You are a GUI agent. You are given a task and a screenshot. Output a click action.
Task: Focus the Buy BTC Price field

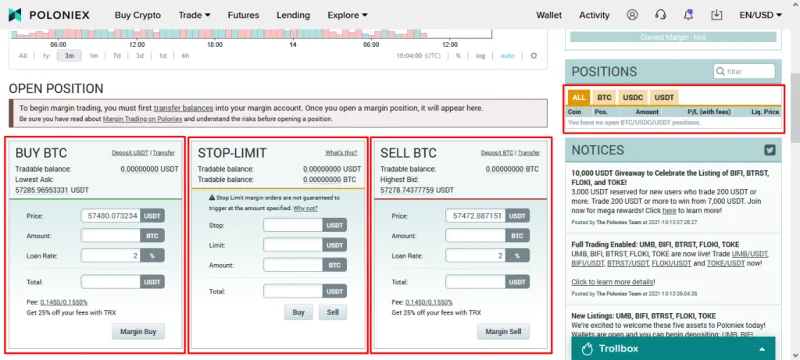pyautogui.click(x=110, y=216)
